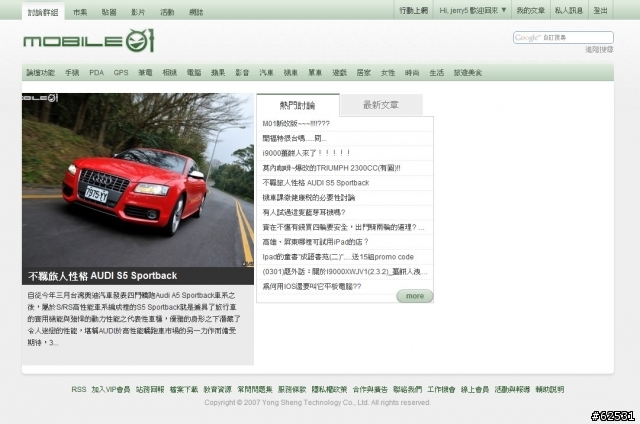Switch to the 討論群組 top tab
The height and width of the screenshot is (424, 640).
tap(43, 12)
